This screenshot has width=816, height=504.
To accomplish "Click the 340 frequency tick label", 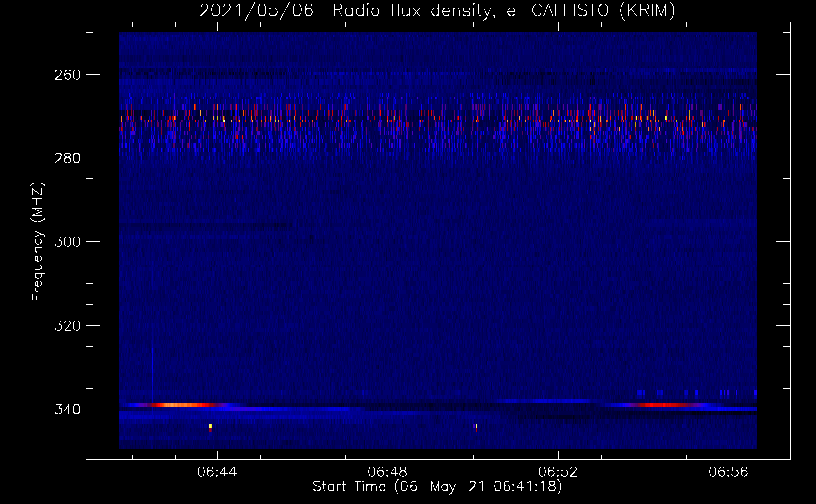I will (x=68, y=409).
